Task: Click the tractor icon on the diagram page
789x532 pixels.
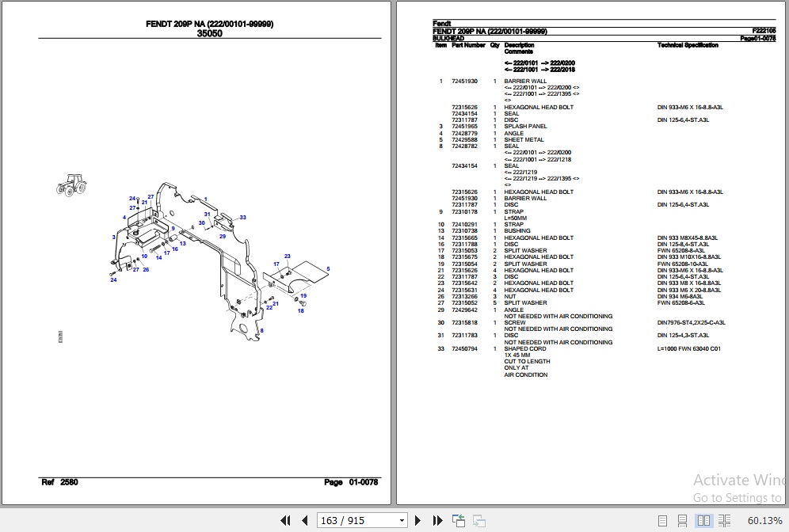Action: (x=71, y=184)
